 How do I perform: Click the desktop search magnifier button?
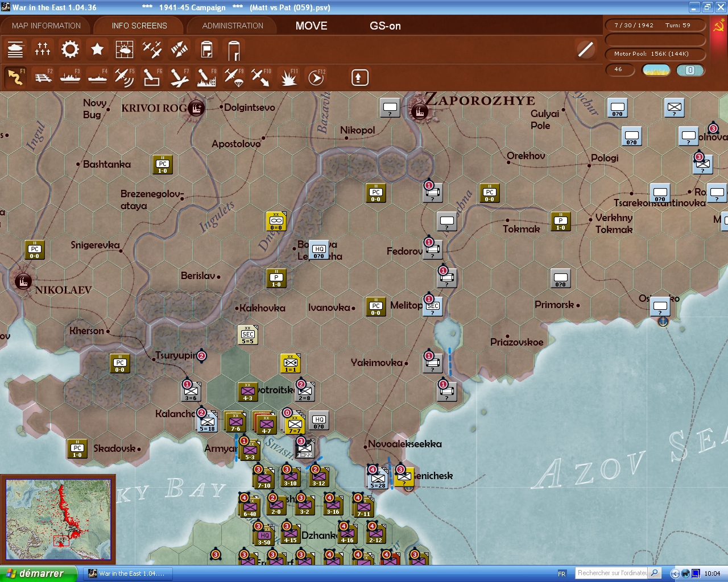click(x=655, y=573)
